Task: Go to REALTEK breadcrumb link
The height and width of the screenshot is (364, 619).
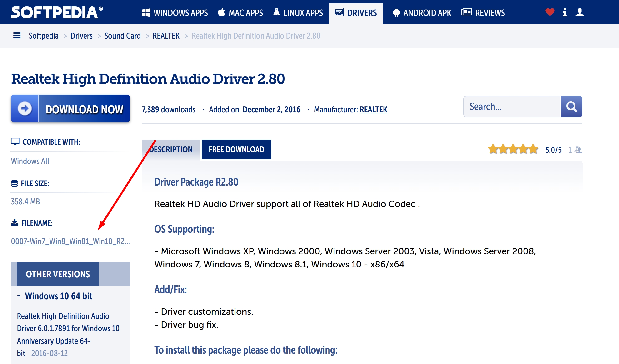Action: (x=166, y=36)
